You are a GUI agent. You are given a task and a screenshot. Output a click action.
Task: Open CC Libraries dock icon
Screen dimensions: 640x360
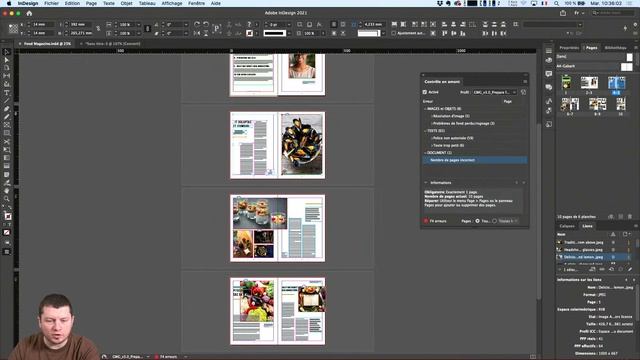pyautogui.click(x=549, y=60)
